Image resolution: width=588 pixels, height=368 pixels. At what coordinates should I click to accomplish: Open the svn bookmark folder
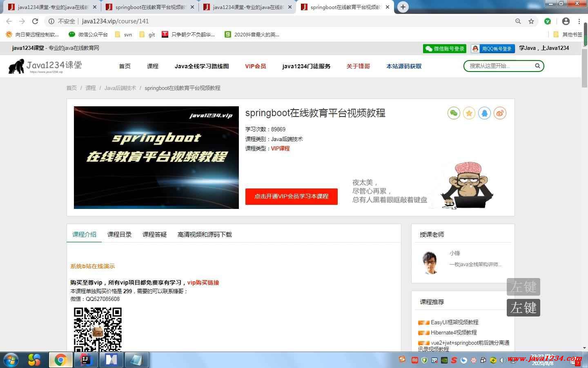coord(123,35)
